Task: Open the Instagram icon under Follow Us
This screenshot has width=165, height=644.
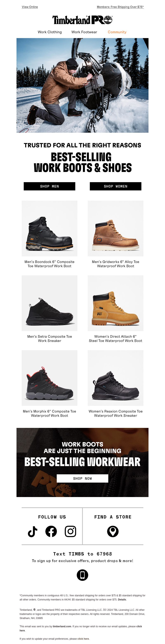Action: pos(70,531)
